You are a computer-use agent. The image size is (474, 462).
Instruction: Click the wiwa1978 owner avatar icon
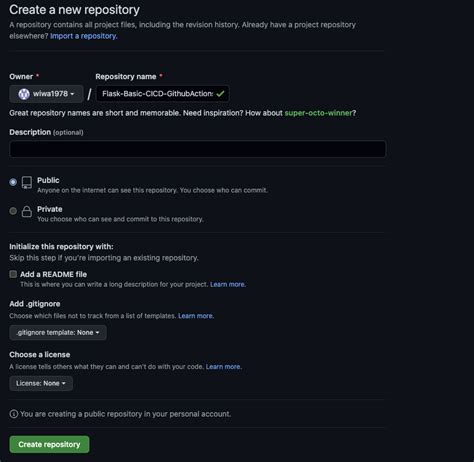(x=24, y=94)
